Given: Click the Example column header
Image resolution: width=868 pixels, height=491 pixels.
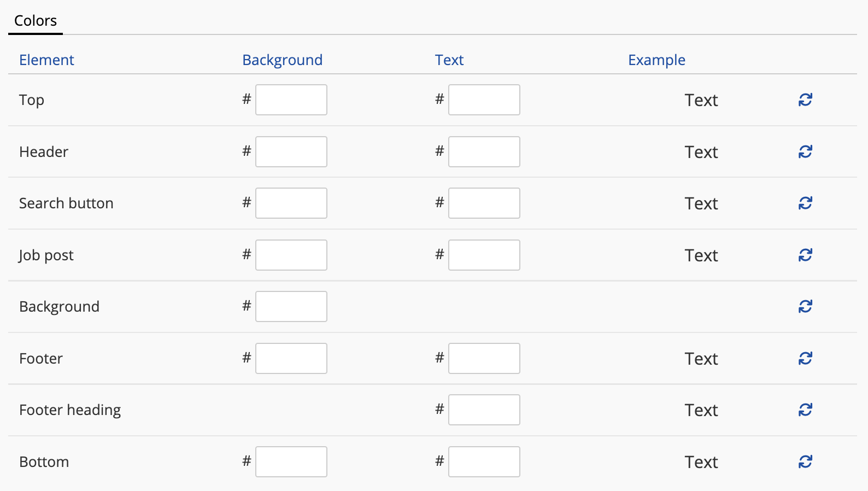Looking at the screenshot, I should [656, 60].
